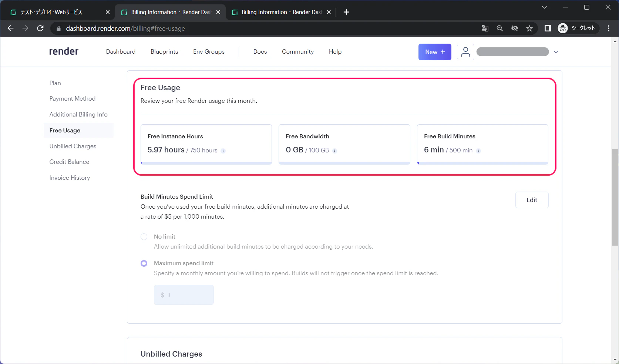The width and height of the screenshot is (619, 364).
Task: Go to Invoice History in sidebar
Action: point(70,178)
